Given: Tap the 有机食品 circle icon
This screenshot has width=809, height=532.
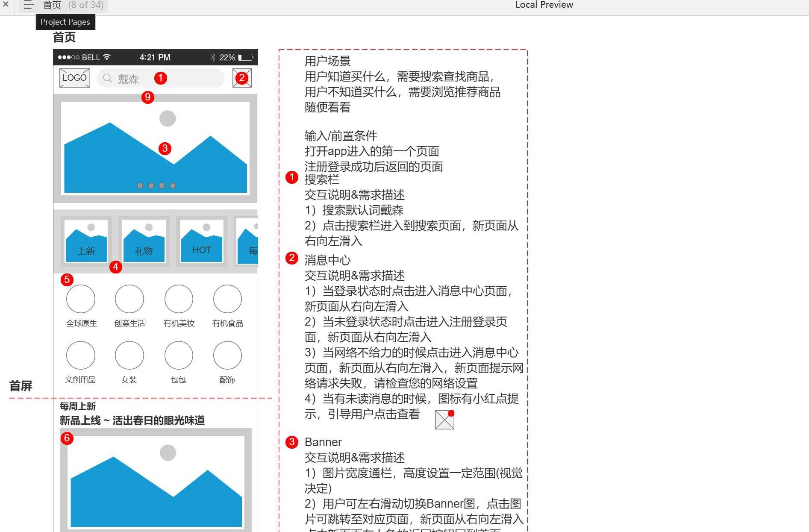Looking at the screenshot, I should (x=227, y=299).
